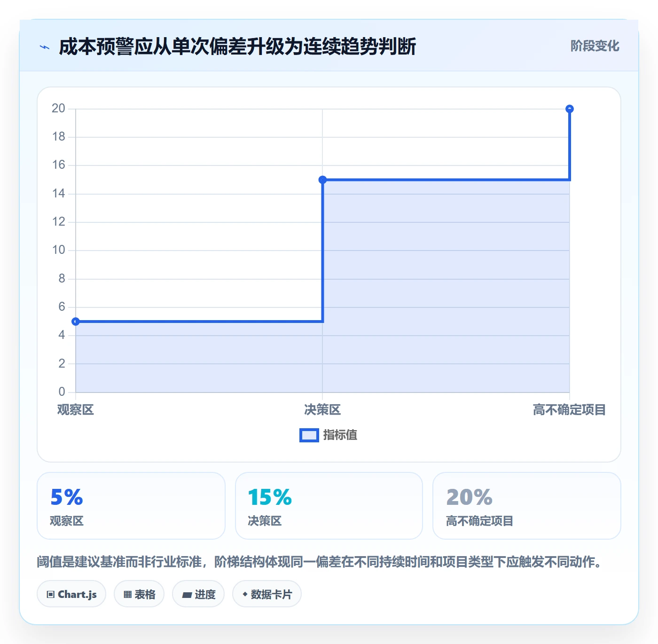658x644 pixels.
Task: Click the 指标值 legend label
Action: pos(340,435)
